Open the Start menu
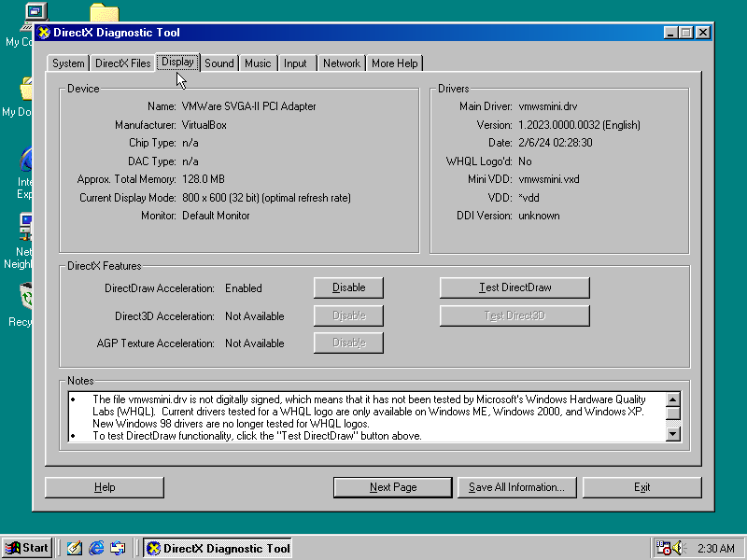Screen dimensions: 747x560 point(27,548)
